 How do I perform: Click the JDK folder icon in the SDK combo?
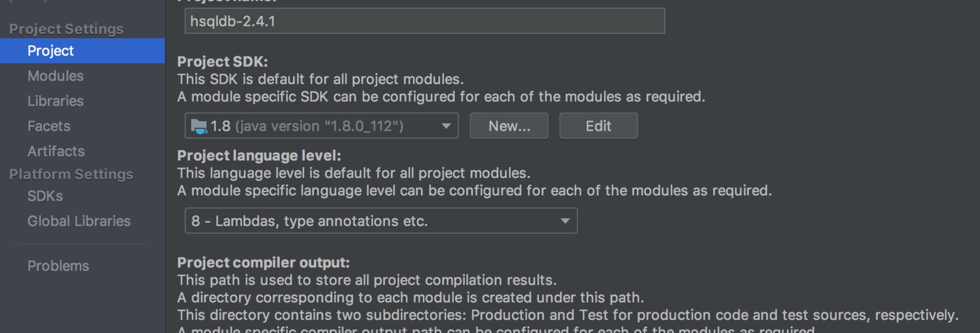tap(199, 126)
